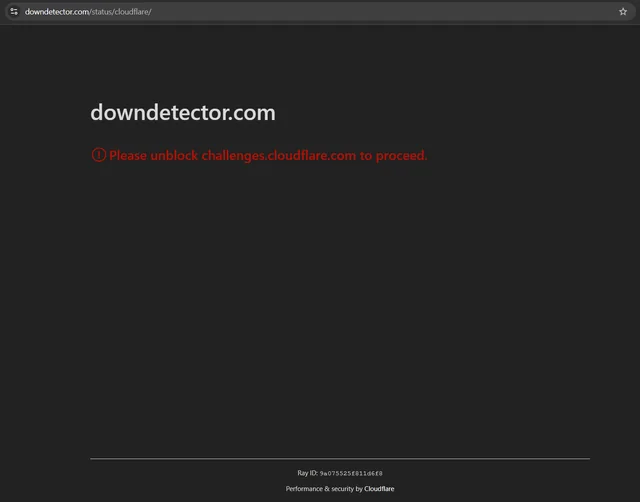Click the 'Ray ID:' label in footer

pos(307,473)
